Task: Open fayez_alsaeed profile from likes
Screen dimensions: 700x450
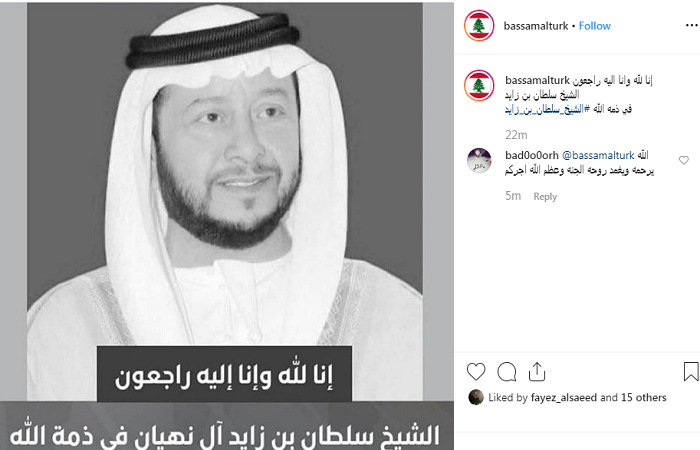Action: tap(564, 397)
